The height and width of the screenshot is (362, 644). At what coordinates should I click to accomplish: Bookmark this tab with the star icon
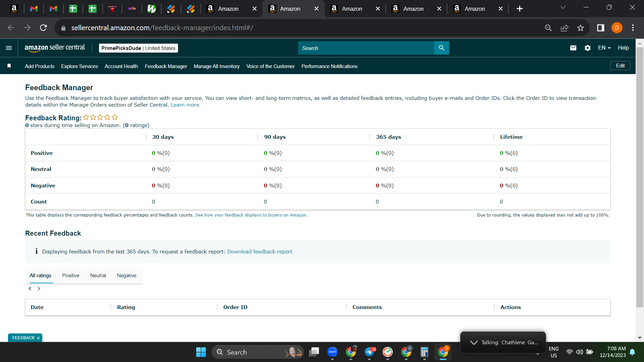[x=581, y=28]
